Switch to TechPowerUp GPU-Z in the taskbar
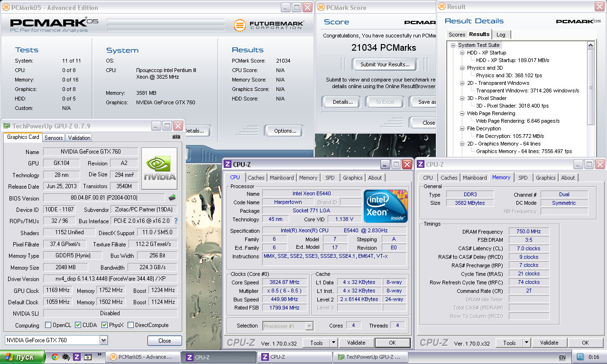Viewport: 607px width, 364px height. (370, 357)
